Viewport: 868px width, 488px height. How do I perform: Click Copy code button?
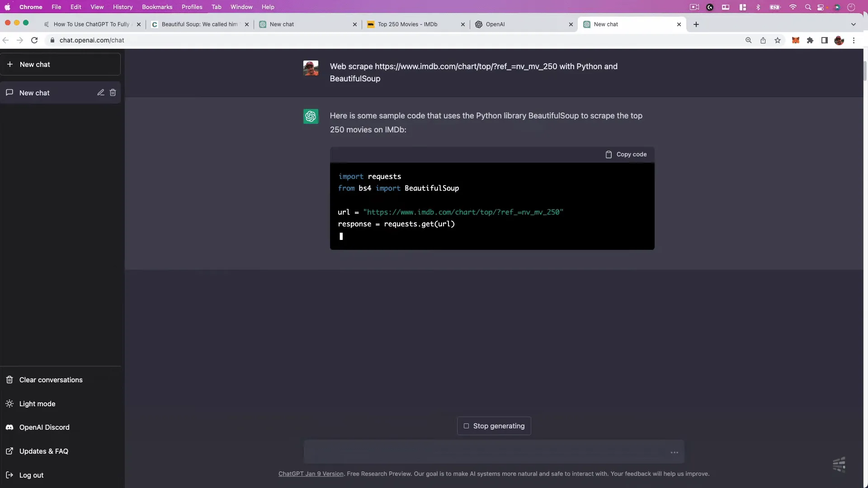pyautogui.click(x=626, y=155)
